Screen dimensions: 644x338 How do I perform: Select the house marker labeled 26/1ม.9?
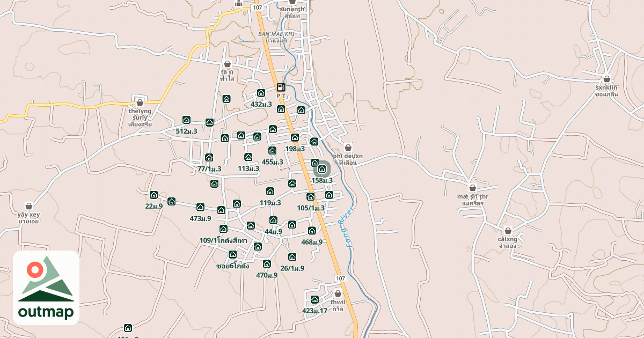click(292, 257)
